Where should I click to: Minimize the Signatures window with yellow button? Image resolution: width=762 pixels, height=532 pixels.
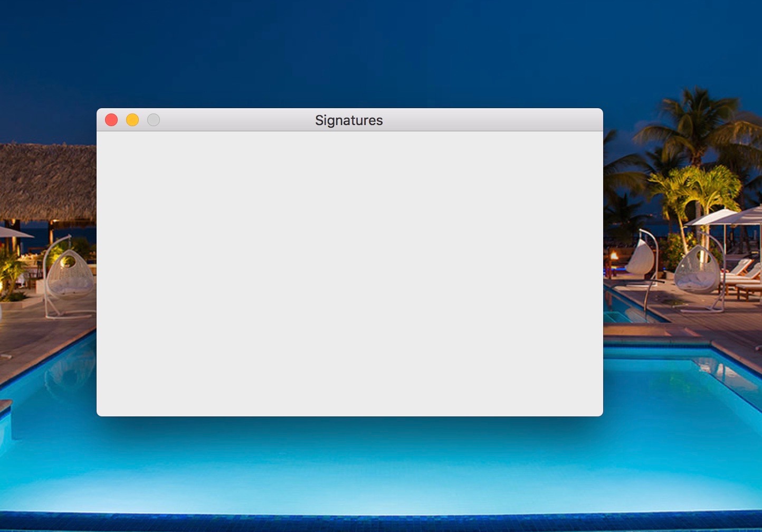tap(132, 120)
